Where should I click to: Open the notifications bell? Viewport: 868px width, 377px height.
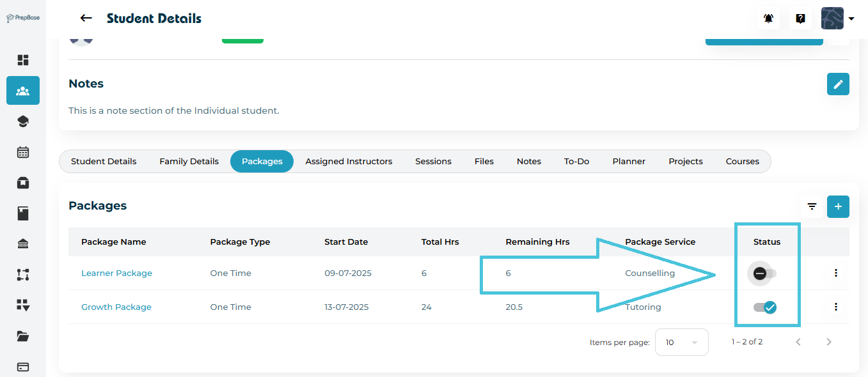click(x=768, y=19)
